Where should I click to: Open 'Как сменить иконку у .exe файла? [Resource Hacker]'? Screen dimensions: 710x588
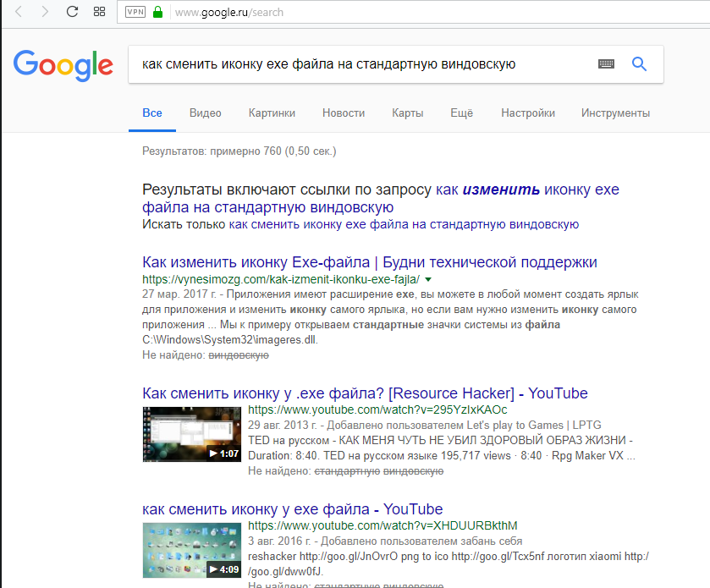point(365,393)
